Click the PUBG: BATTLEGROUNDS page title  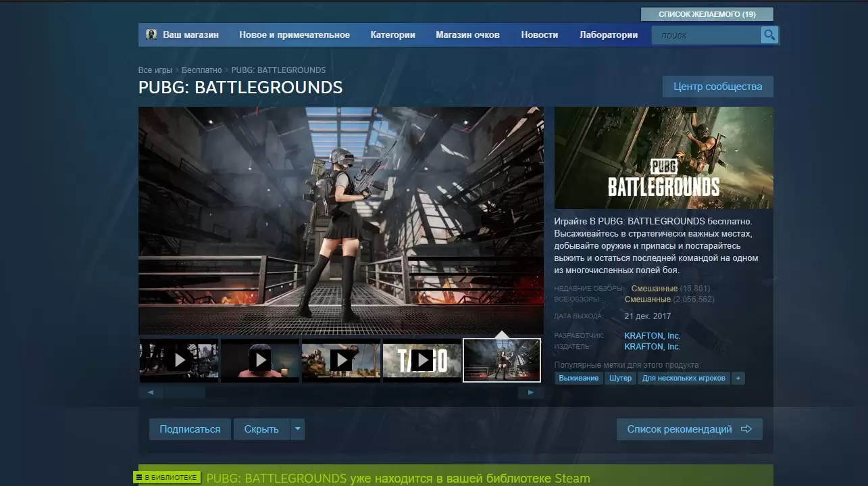240,88
